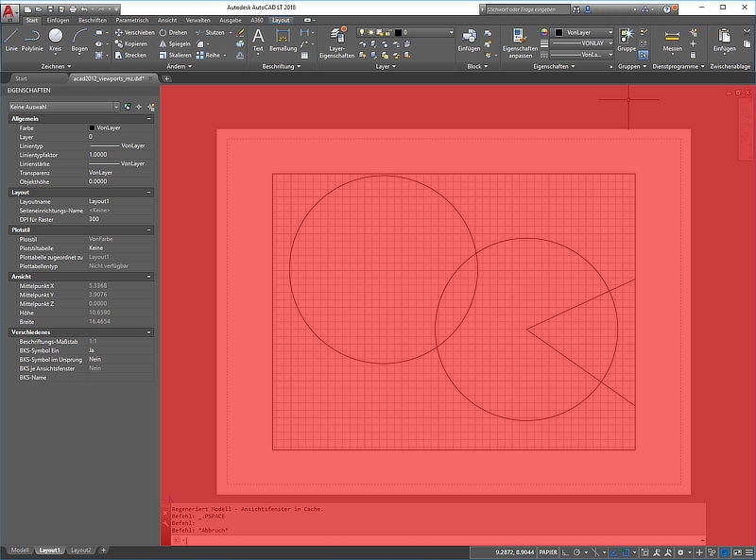The height and width of the screenshot is (560, 756).
Task: Collapse the Allgemein section
Action: point(149,119)
